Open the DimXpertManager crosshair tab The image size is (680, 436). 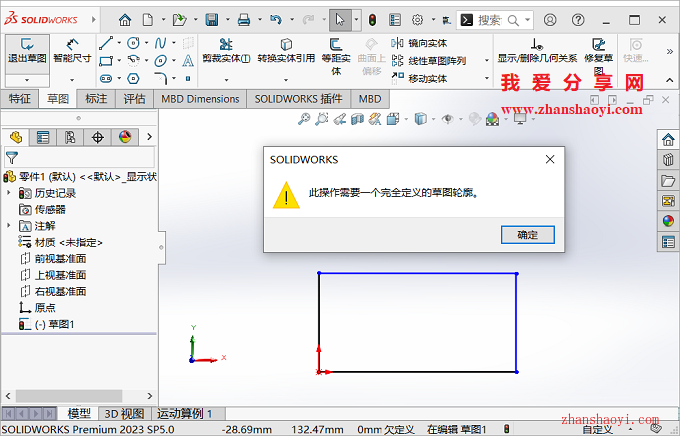click(x=98, y=137)
